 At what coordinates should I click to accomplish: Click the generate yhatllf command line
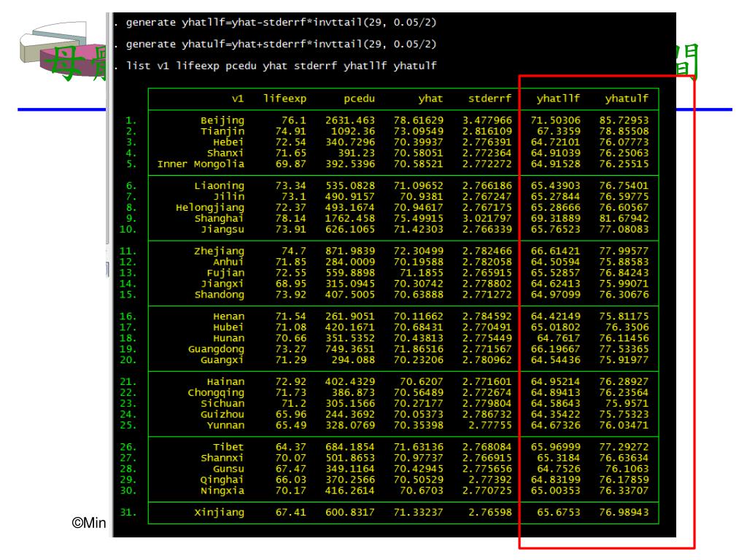pos(281,23)
